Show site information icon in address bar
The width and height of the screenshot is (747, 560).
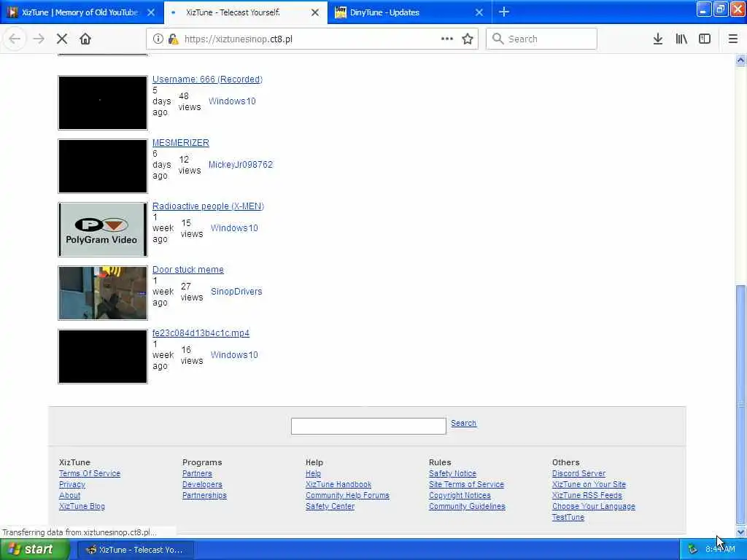[x=158, y=39]
